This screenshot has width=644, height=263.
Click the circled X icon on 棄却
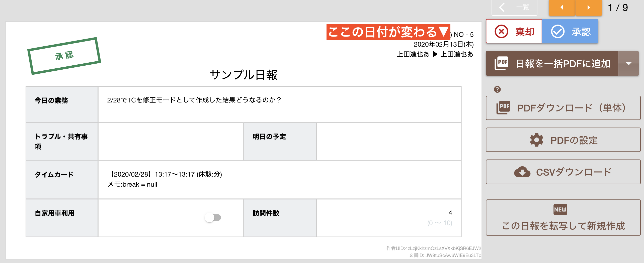point(501,32)
